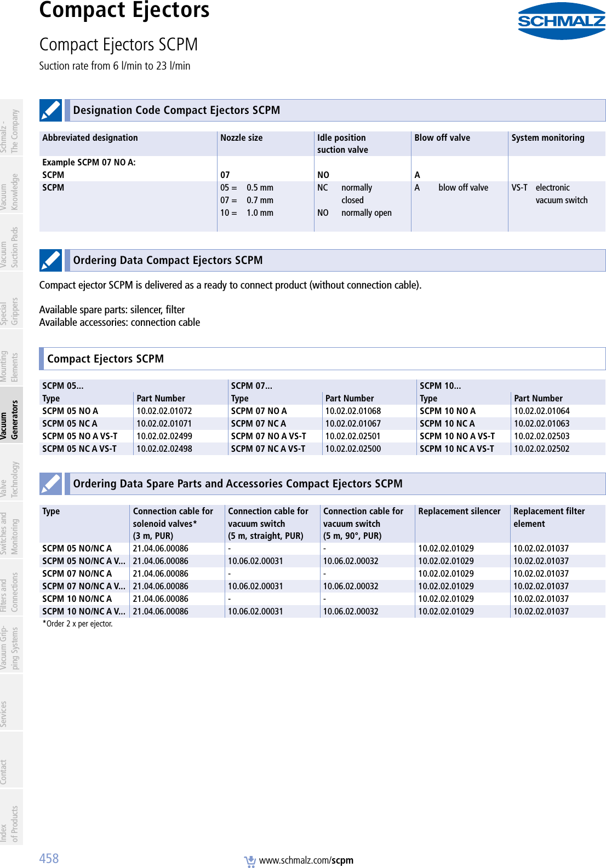Click the Example SCPM 07 NO A text
This screenshot has height=868, width=606.
[x=89, y=162]
